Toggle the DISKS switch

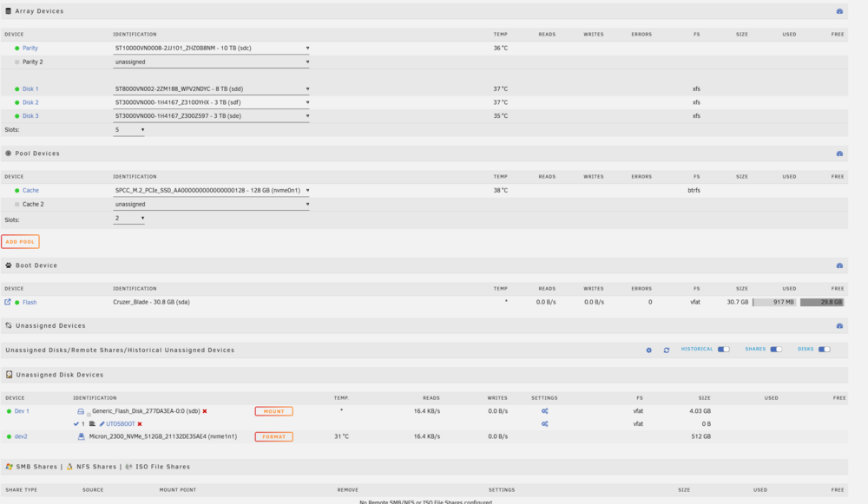[825, 349]
